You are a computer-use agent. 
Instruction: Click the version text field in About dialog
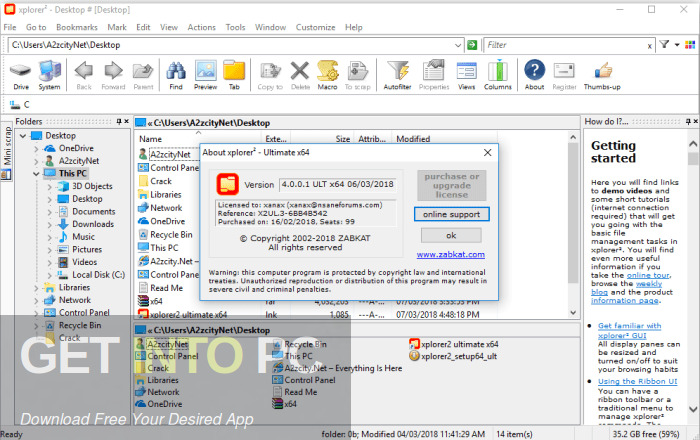click(x=338, y=184)
